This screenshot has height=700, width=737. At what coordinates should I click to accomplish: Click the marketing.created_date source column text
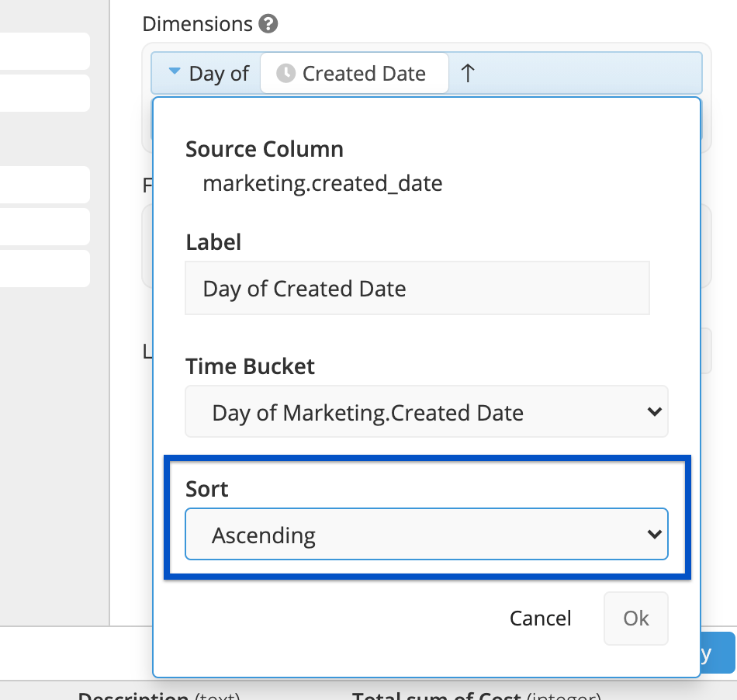[x=323, y=183]
